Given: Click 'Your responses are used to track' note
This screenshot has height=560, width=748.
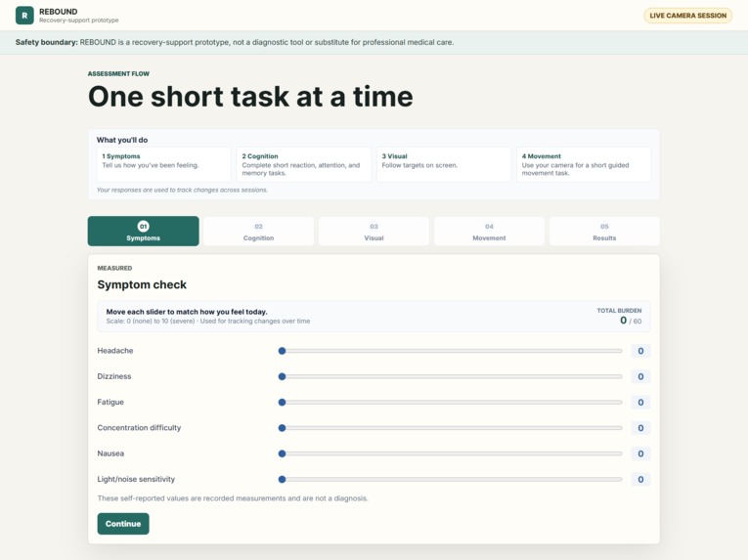Looking at the screenshot, I should (x=182, y=190).
